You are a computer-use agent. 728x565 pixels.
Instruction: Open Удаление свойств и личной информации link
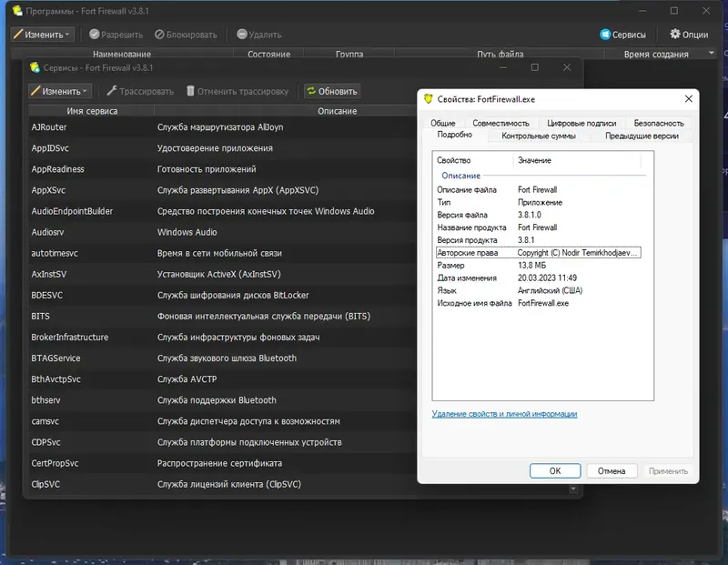tap(504, 414)
